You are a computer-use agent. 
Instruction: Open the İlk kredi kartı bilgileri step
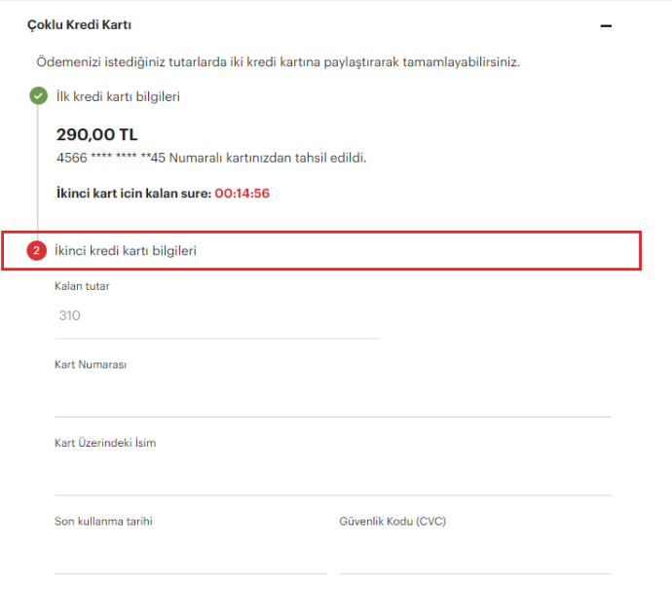[118, 96]
